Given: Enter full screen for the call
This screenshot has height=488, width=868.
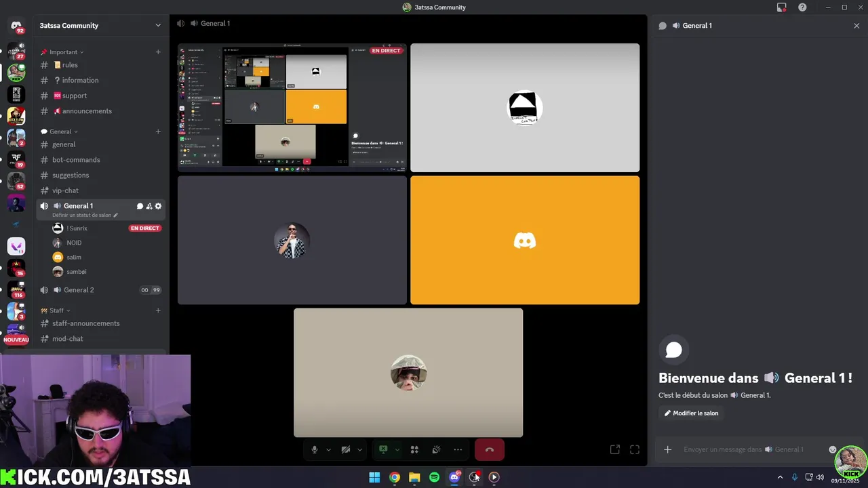Looking at the screenshot, I should click(635, 449).
